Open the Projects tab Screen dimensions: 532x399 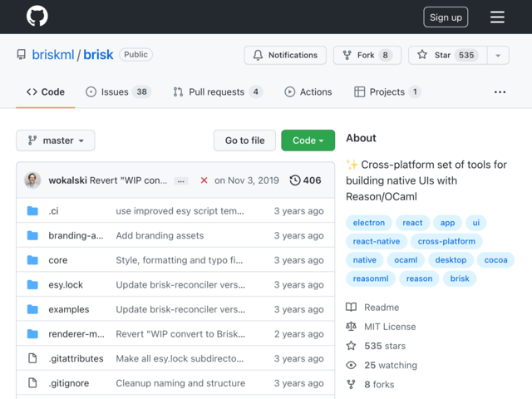pos(387,92)
